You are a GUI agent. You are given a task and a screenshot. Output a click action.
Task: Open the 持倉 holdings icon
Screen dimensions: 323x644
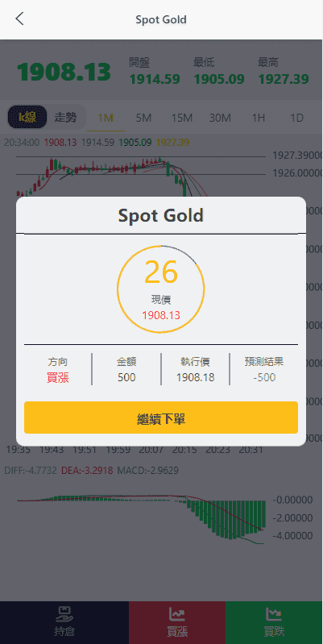tap(64, 613)
